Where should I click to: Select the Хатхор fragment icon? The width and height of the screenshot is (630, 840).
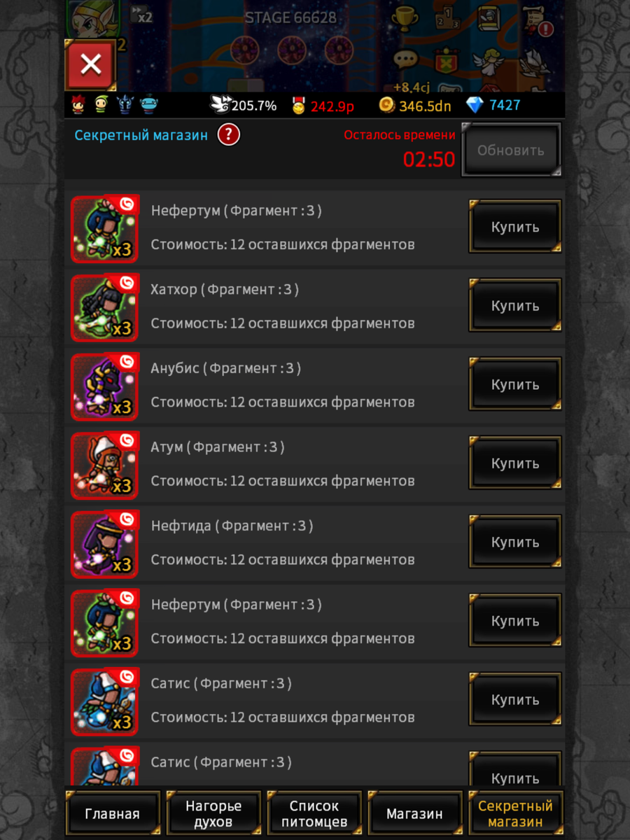click(x=105, y=308)
